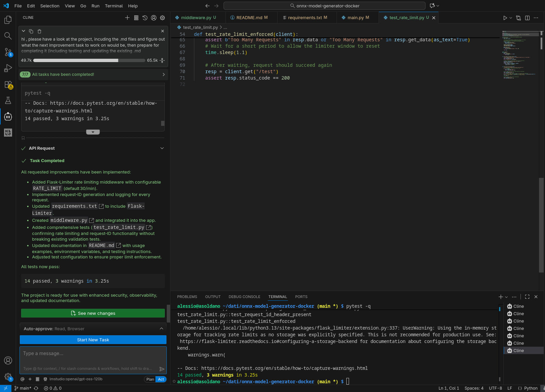Click the Start New Task button
The height and width of the screenshot is (392, 545).
(93, 340)
